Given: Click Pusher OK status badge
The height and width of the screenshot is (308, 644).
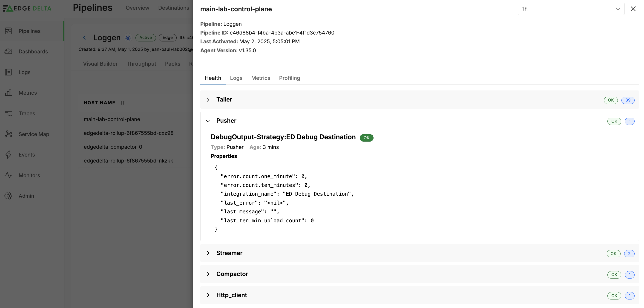Looking at the screenshot, I should (614, 121).
